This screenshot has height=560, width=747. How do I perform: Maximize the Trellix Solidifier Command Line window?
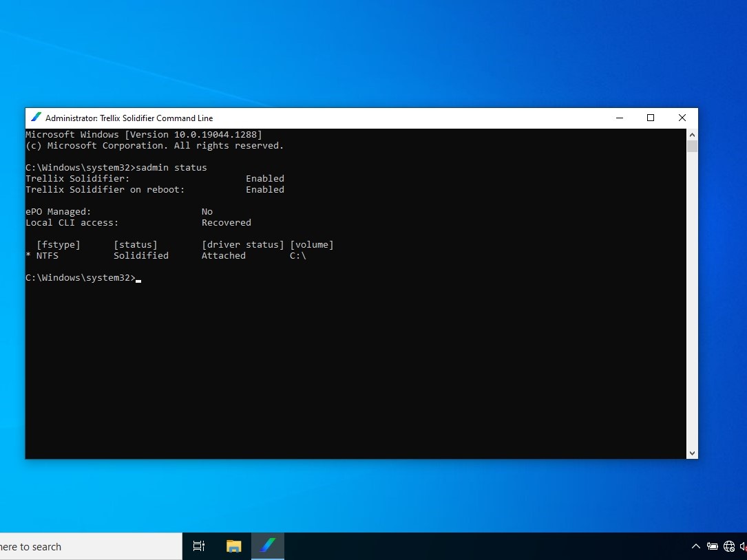point(650,118)
